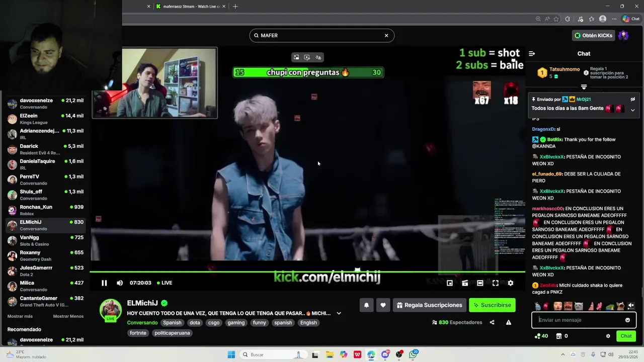Mute the stream volume speaker icon
The image size is (644, 362).
coord(120,283)
